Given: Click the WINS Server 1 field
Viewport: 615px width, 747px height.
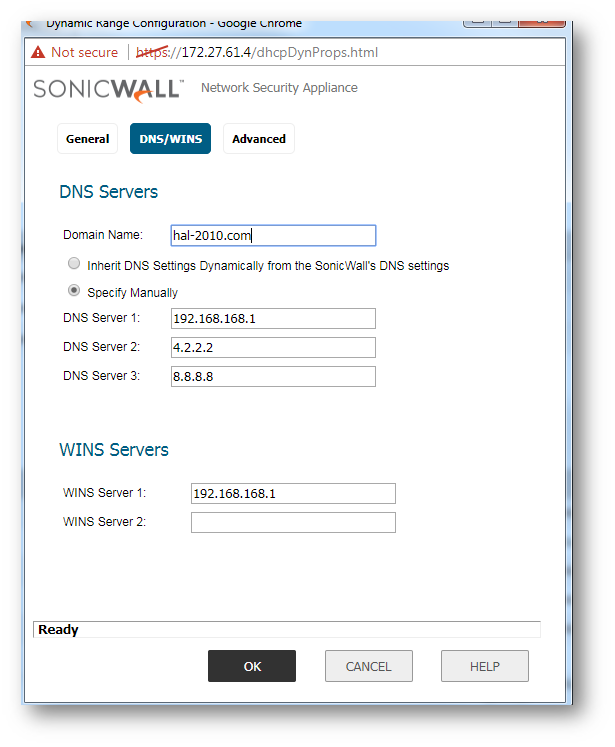Looking at the screenshot, I should click(x=292, y=493).
